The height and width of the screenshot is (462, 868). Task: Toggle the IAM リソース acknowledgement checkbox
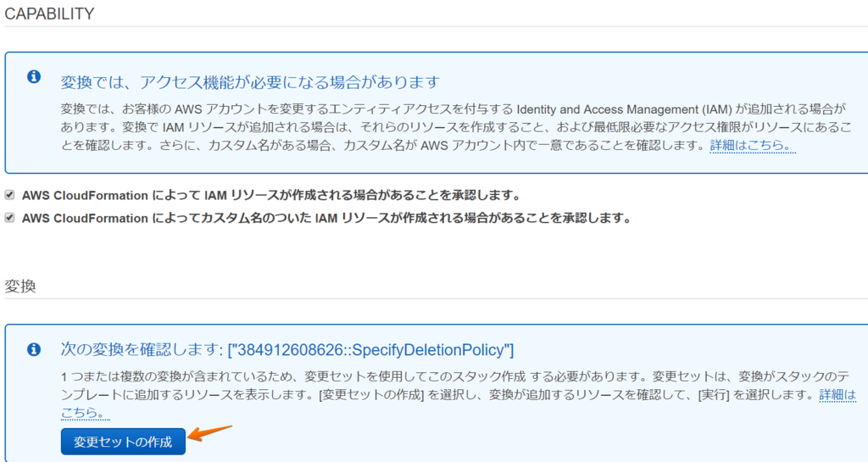click(x=9, y=195)
